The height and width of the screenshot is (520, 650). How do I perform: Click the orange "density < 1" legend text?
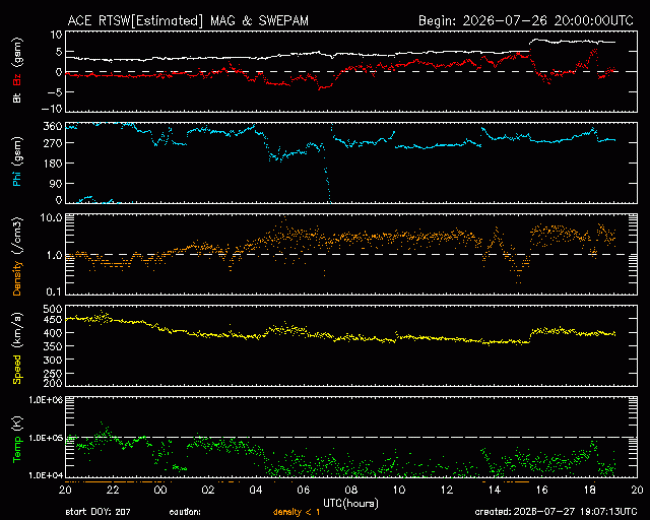pyautogui.click(x=296, y=513)
